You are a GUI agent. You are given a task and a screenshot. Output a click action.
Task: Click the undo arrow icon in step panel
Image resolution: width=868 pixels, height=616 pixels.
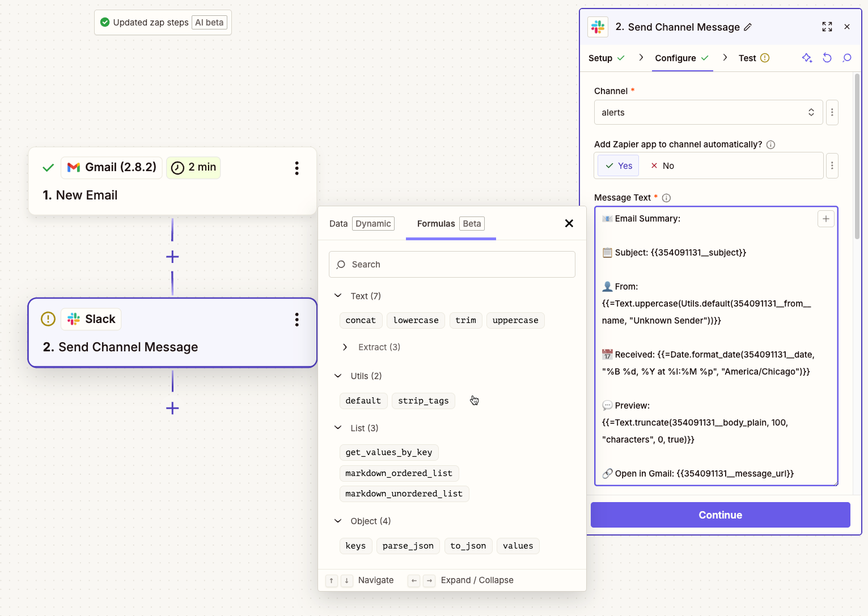tap(827, 58)
